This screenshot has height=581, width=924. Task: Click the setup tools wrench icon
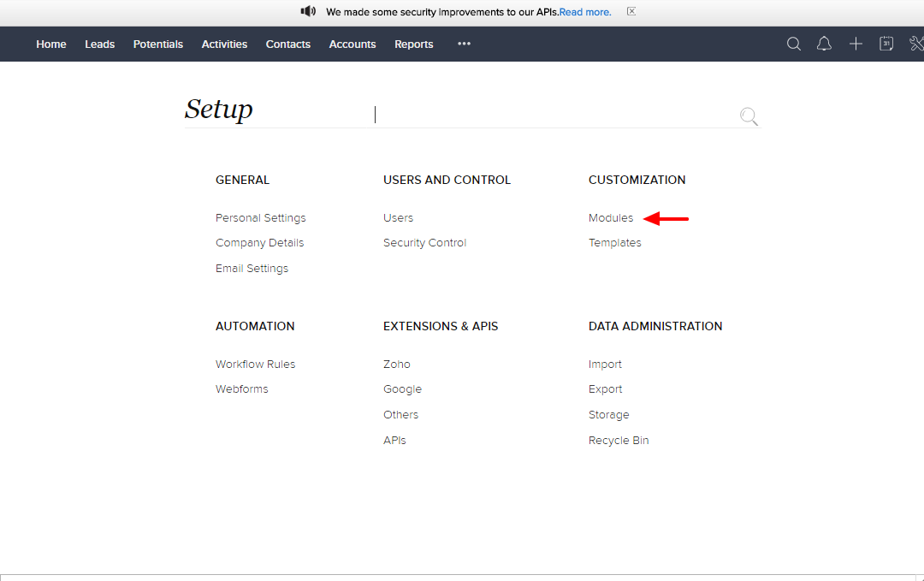click(916, 44)
